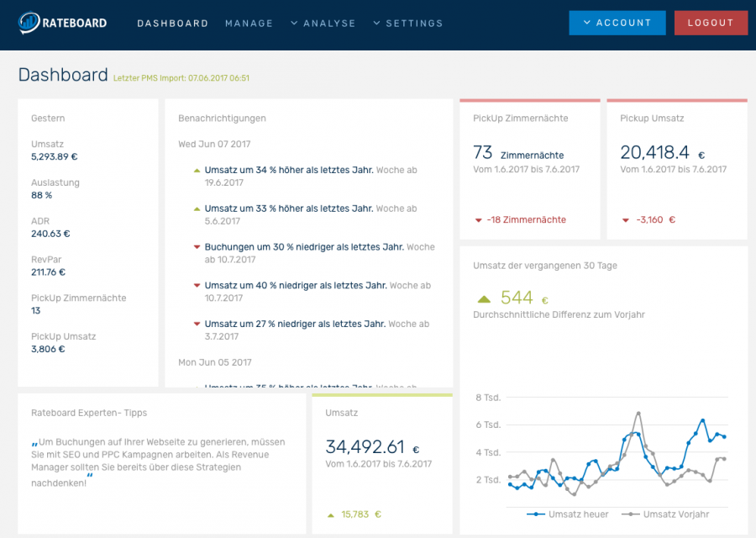Screen dimensions: 756x538
Task: Click the RevPar value 211.76 €
Action: (48, 272)
